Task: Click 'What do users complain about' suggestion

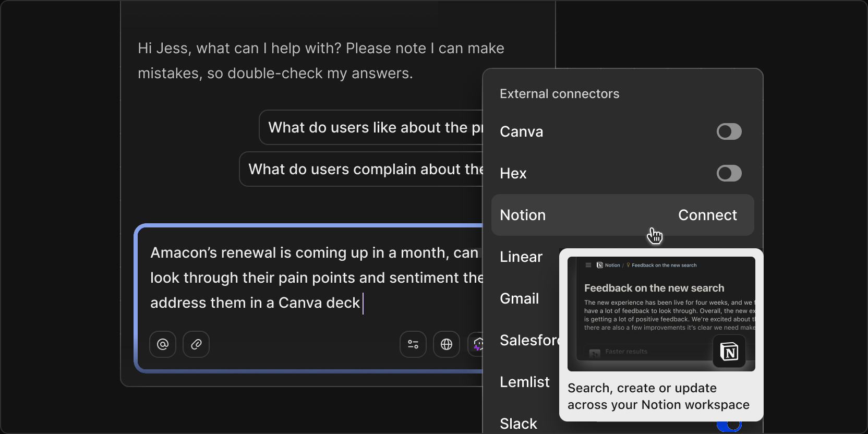Action: coord(361,169)
